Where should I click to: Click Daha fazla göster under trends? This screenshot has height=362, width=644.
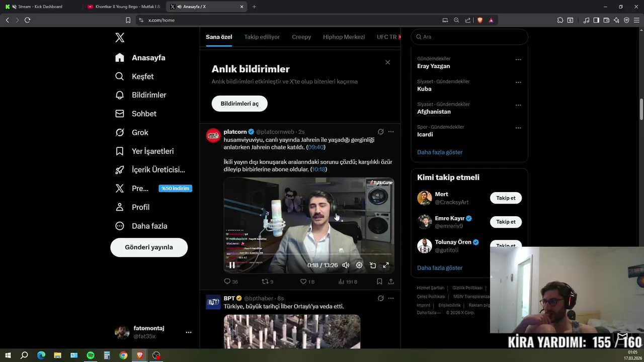coord(440,152)
